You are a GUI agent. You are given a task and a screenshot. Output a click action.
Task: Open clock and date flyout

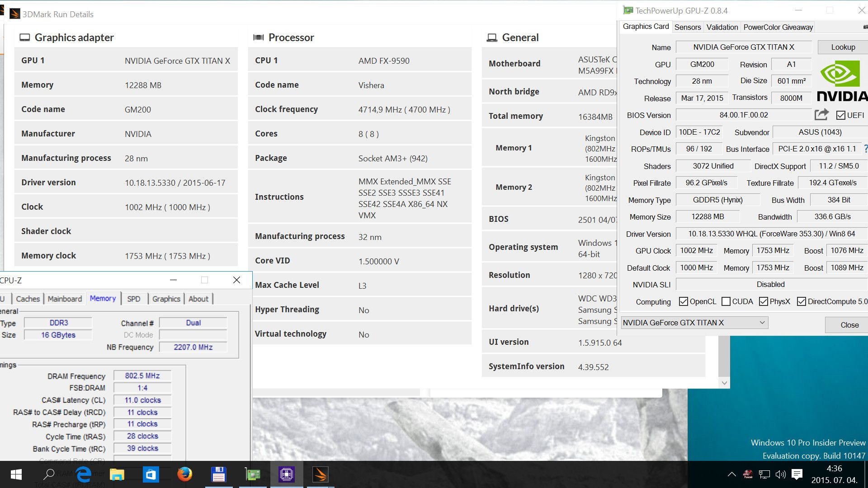pyautogui.click(x=834, y=474)
